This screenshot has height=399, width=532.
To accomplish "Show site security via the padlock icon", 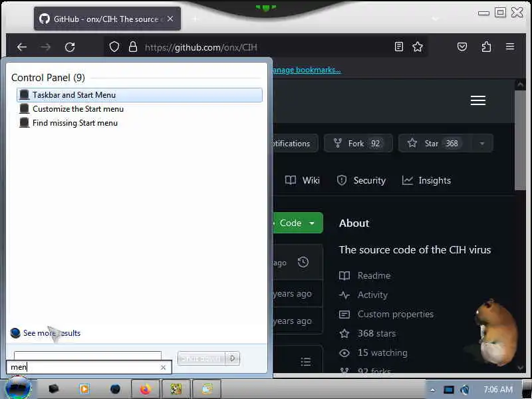I will [x=133, y=47].
